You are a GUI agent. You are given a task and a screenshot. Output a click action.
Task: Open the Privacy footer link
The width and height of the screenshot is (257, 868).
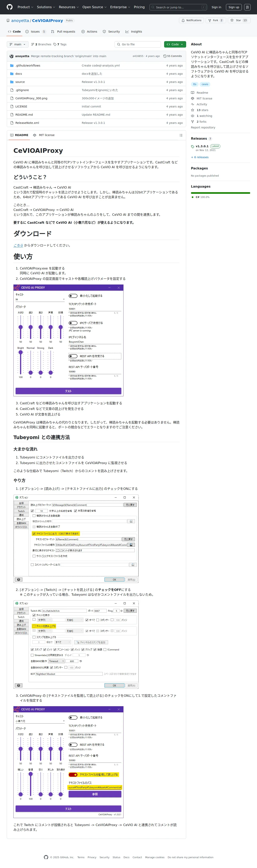click(x=92, y=857)
